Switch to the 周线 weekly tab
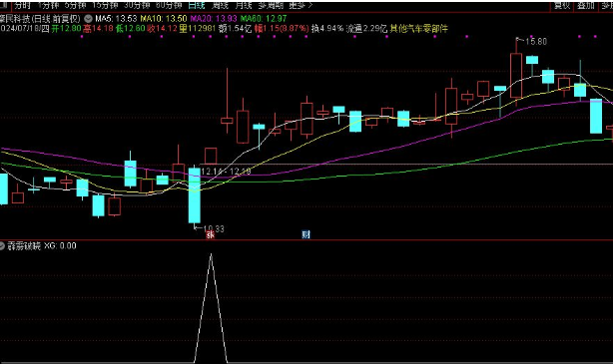Viewport: 613px width, 364px height. (x=220, y=5)
